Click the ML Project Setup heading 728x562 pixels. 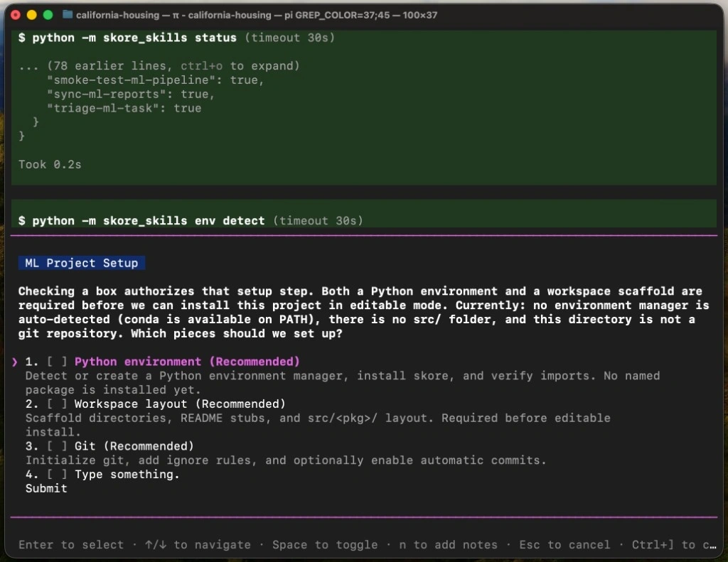(82, 263)
